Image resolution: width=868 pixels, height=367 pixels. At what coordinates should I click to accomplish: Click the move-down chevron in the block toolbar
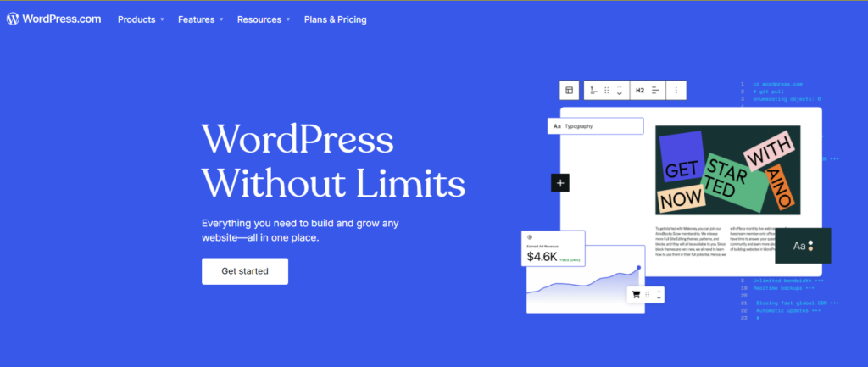[x=620, y=94]
